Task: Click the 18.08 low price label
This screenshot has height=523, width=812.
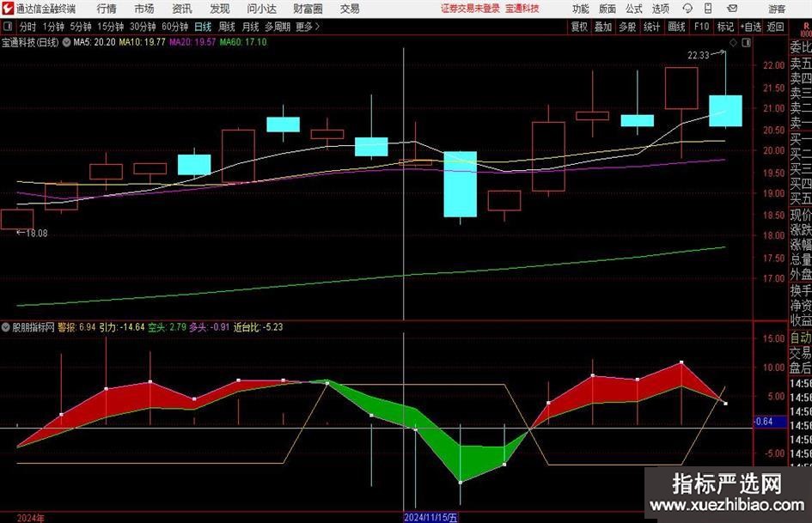Action: click(37, 234)
